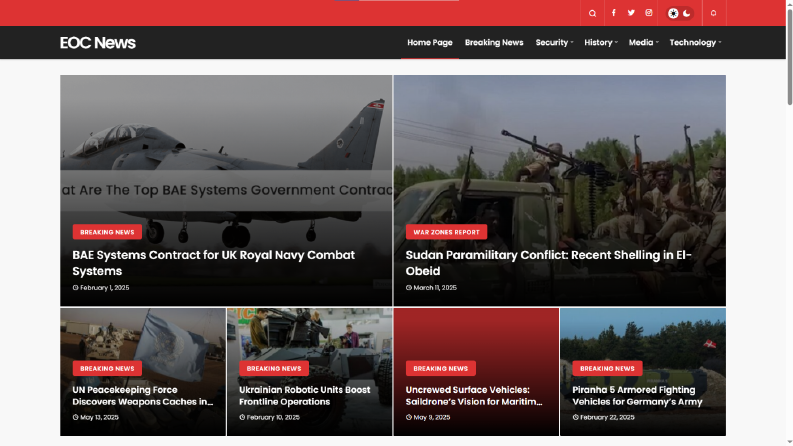Viewport: 793px width, 446px height.
Task: Visit the Facebook page icon
Action: (613, 13)
